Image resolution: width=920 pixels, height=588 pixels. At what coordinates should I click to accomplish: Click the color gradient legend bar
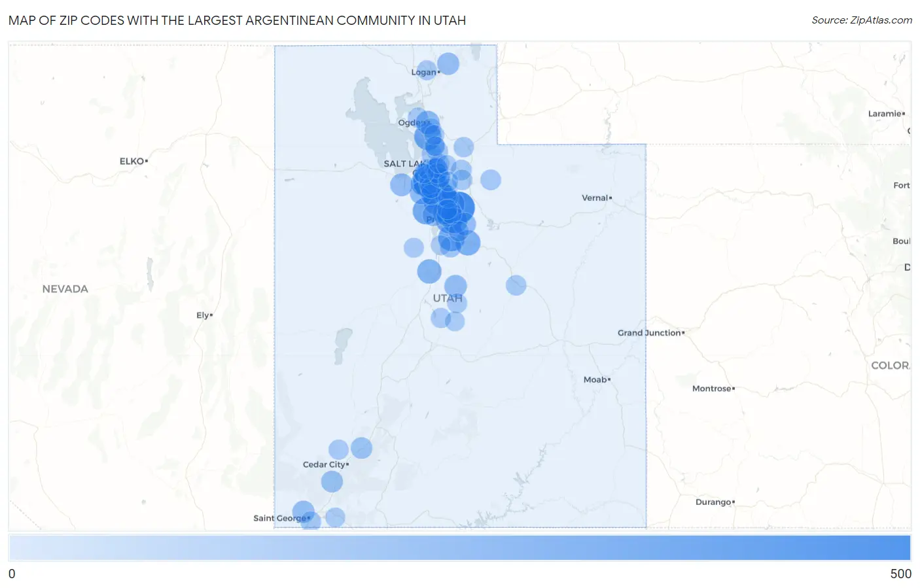click(x=460, y=548)
